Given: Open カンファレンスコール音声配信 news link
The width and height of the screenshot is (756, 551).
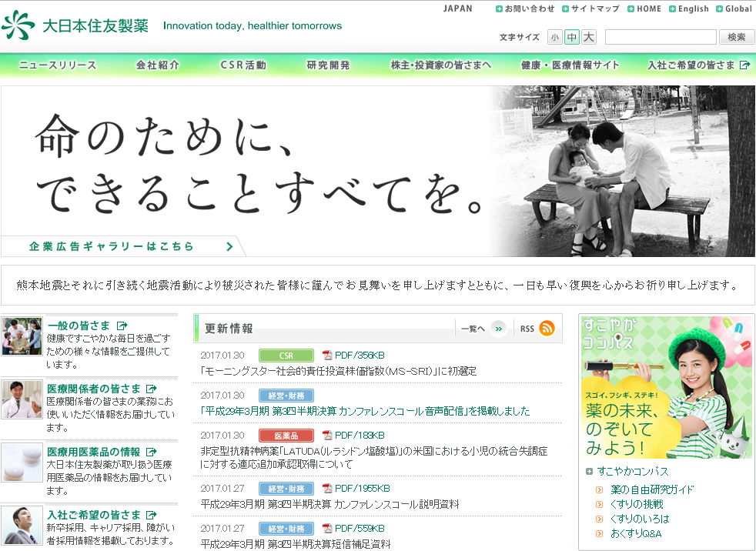Looking at the screenshot, I should tap(365, 411).
